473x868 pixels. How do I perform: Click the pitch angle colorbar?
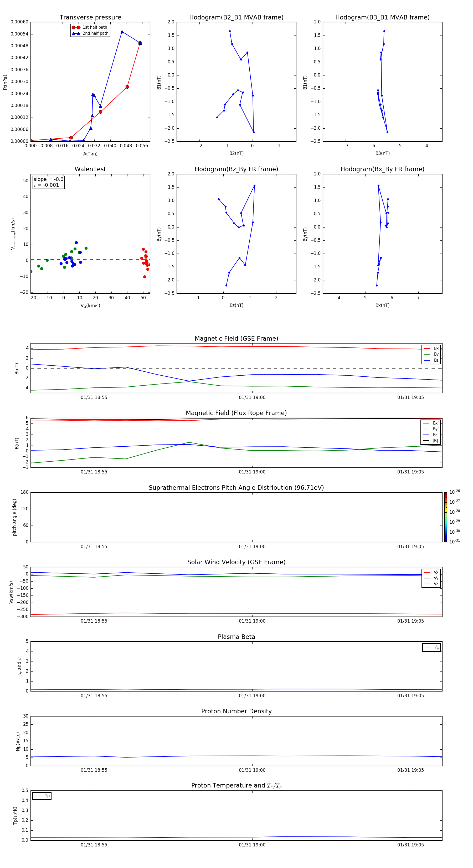pyautogui.click(x=446, y=517)
